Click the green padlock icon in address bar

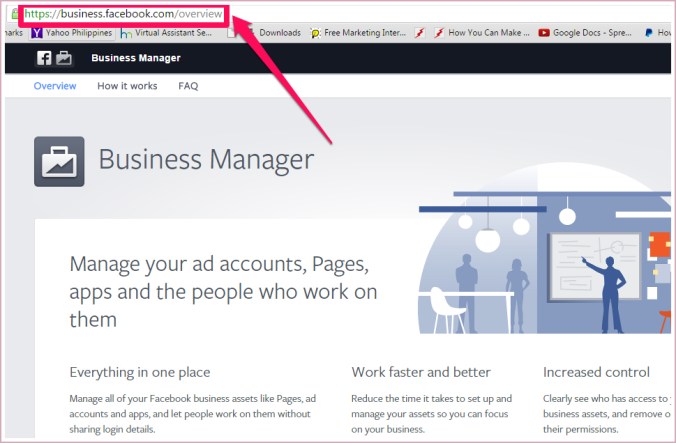[x=15, y=14]
